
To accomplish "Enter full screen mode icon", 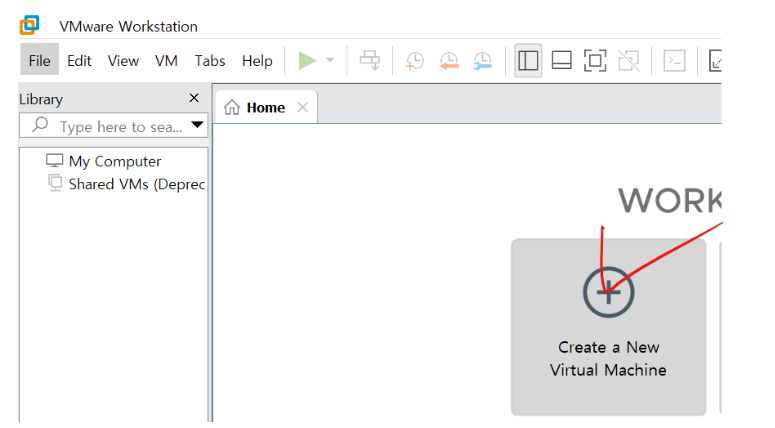I will click(x=595, y=61).
